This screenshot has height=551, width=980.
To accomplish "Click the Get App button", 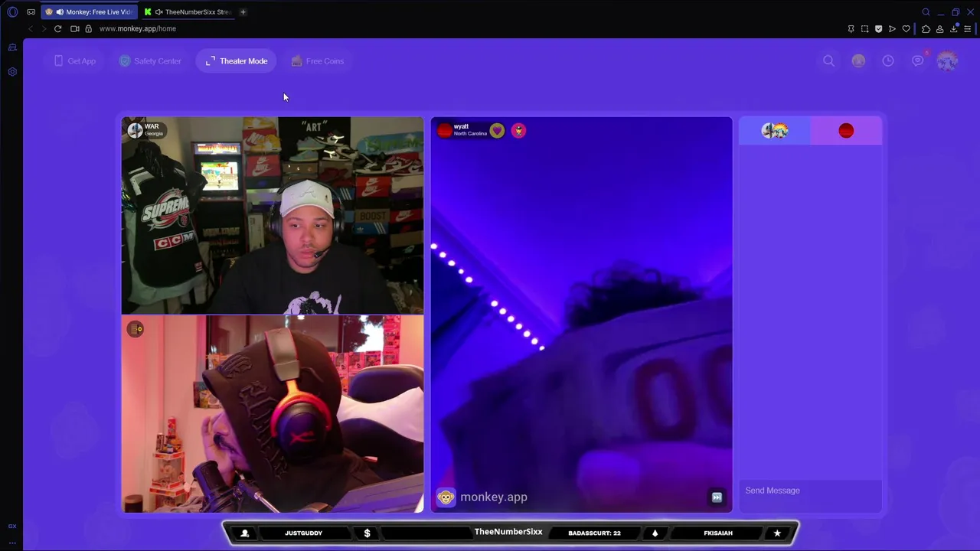I will [x=75, y=61].
